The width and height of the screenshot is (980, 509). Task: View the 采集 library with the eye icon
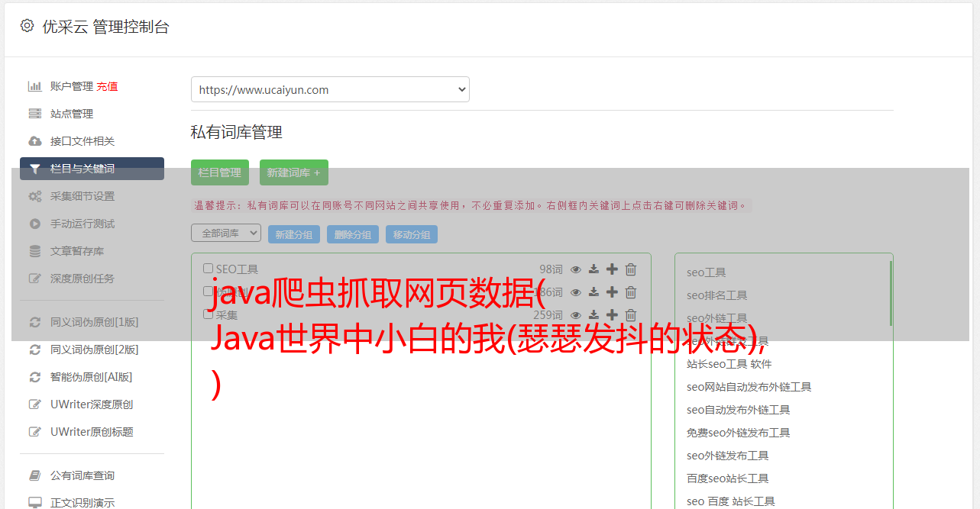click(576, 315)
